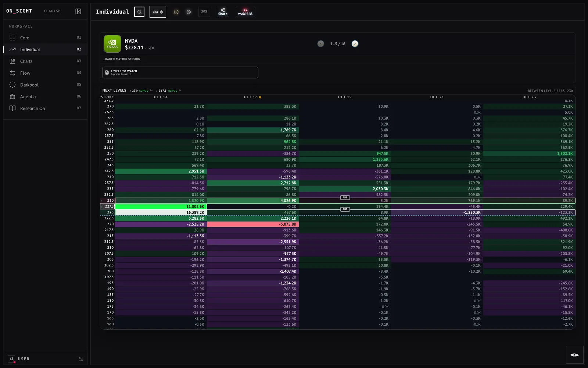
Task: Click the eye widget in bottom-right corner
Action: coord(575,355)
